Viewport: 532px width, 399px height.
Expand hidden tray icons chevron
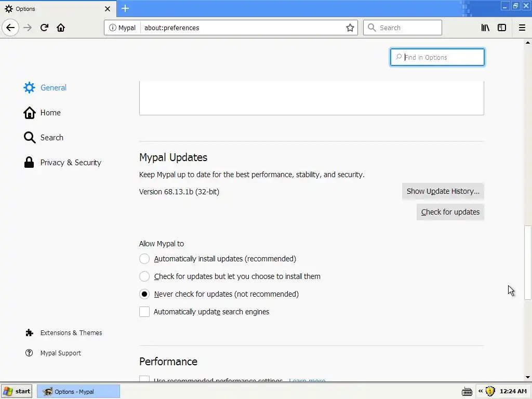click(x=481, y=391)
